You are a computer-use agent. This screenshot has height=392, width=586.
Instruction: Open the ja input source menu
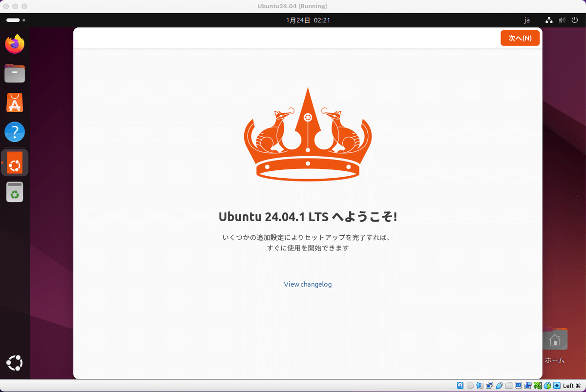(527, 21)
